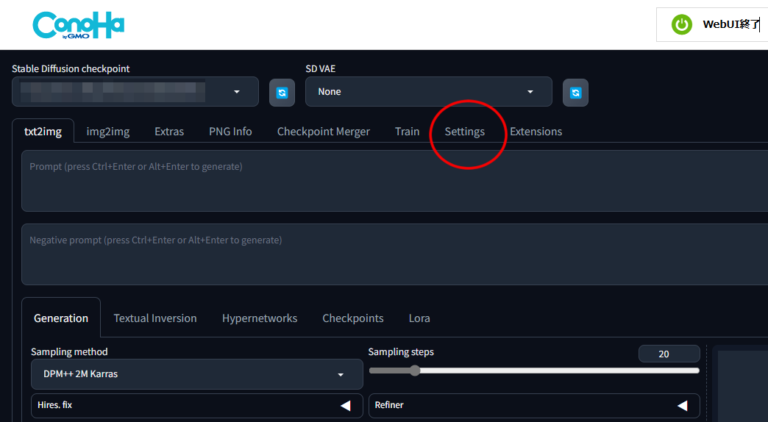Screen dimensions: 768x422
Task: Switch to the Checkpoint Merger tab
Action: tap(323, 131)
